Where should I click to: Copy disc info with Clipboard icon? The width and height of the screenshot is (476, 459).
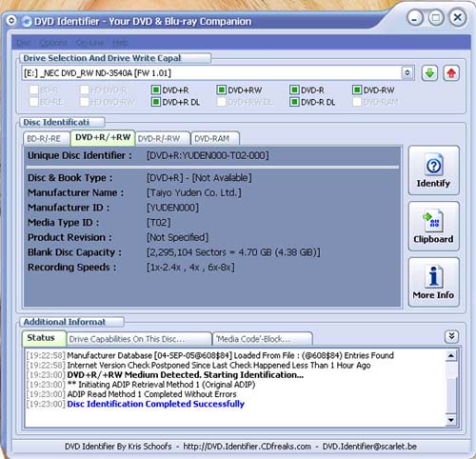432,220
